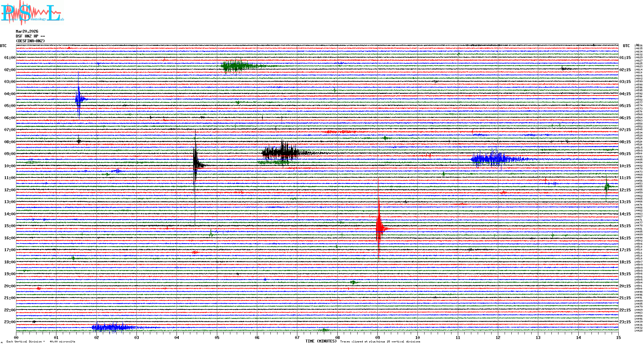
Task: Click the vertical division 40.00 microvolts note
Action: 41,342
